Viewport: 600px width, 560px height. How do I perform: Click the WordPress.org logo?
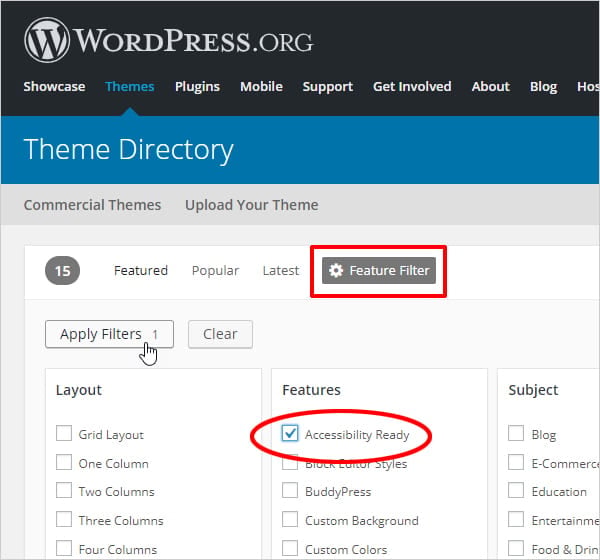(x=169, y=40)
